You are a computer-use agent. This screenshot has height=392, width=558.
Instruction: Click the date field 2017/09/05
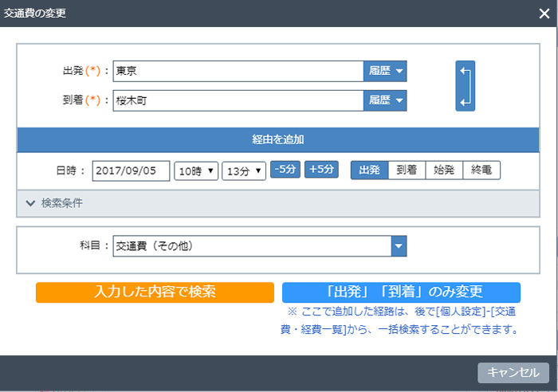pyautogui.click(x=131, y=171)
